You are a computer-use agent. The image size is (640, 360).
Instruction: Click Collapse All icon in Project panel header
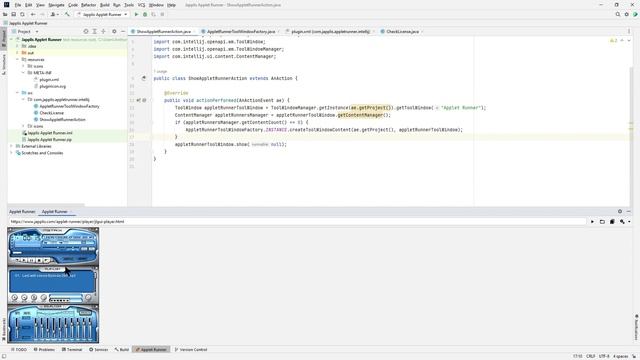(x=103, y=31)
